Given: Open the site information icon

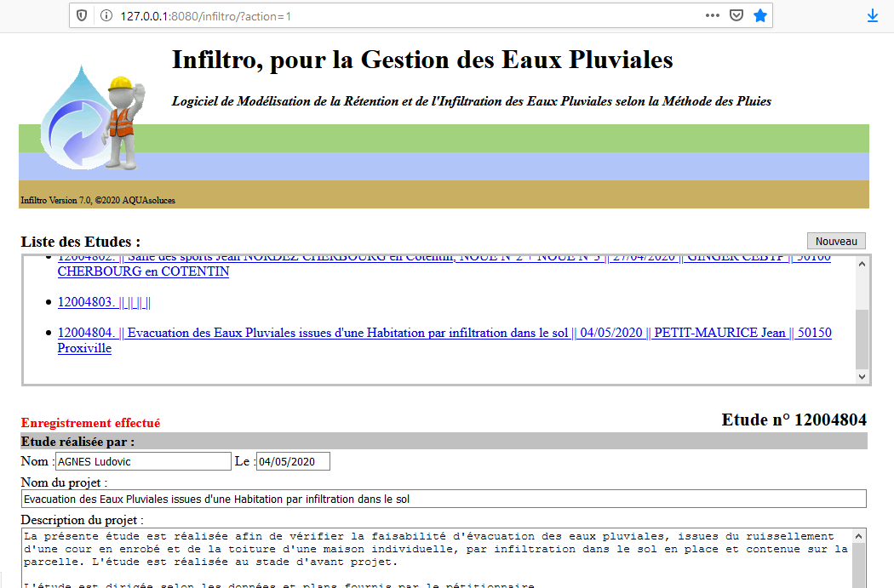Looking at the screenshot, I should 106,16.
